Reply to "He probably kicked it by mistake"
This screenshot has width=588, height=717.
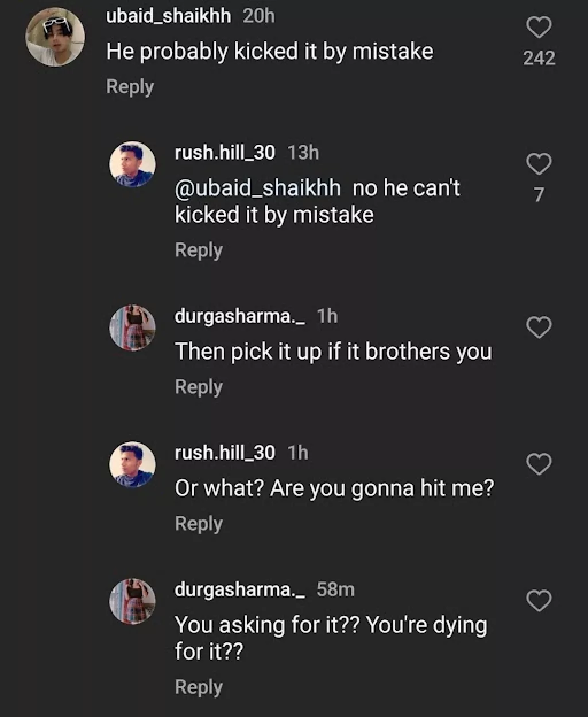click(x=130, y=87)
